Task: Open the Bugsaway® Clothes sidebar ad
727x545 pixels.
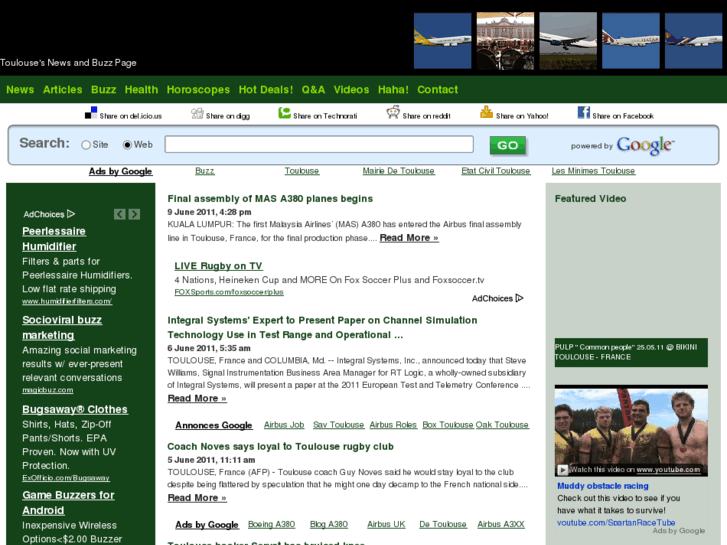Action: [75, 409]
